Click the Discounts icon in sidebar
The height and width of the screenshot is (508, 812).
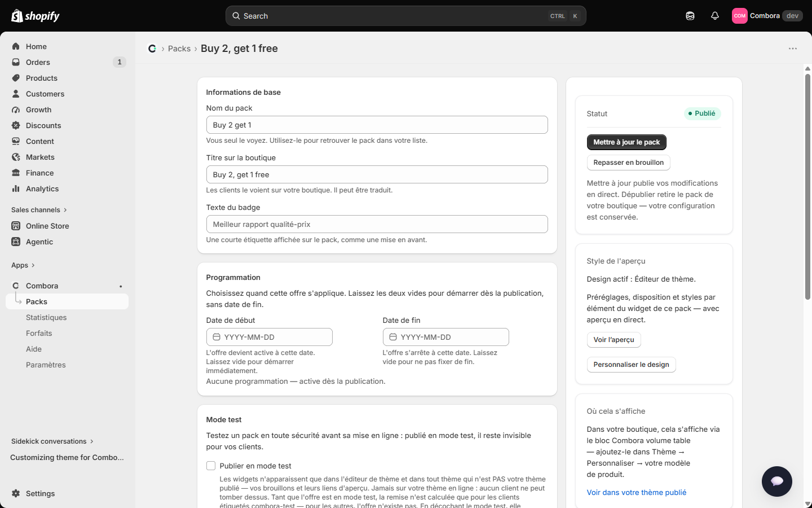pos(16,125)
